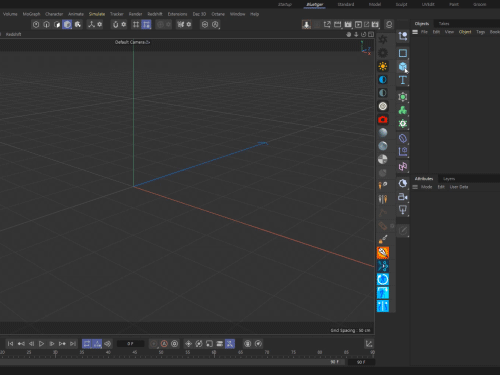Add a Camera object from the palette
The height and width of the screenshot is (375, 500).
tap(403, 197)
